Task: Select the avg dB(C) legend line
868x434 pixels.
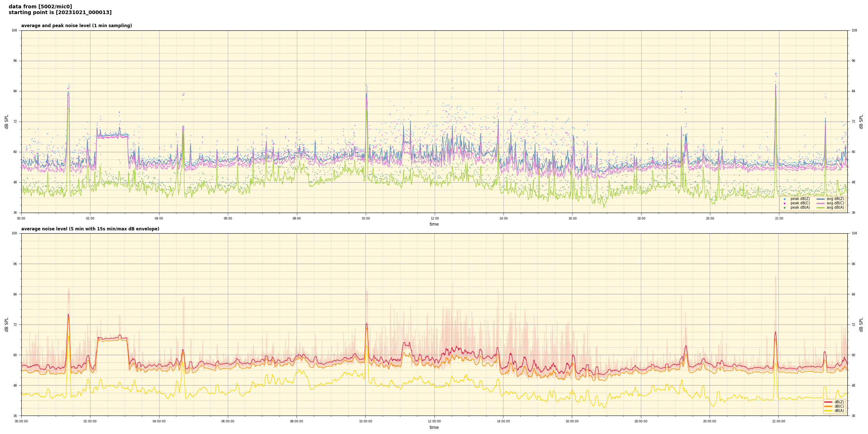Action: click(821, 203)
